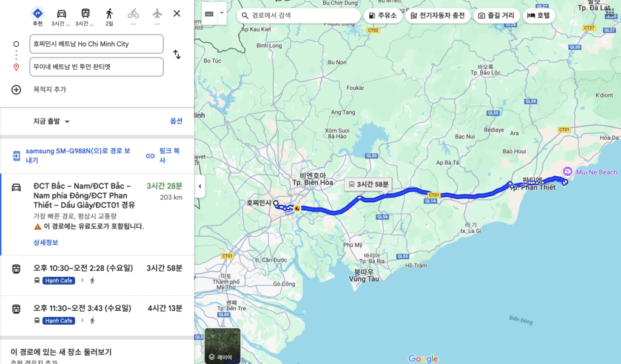Edit the Ho Chi Minh City origin field
Viewport: 621px width, 364px height.
point(96,44)
